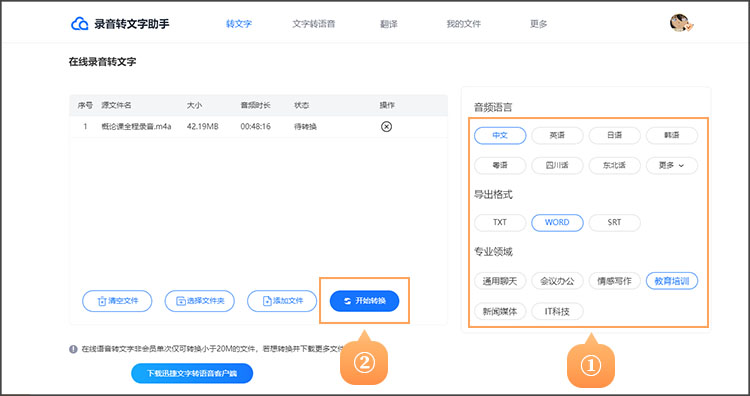Click the 录音转文字助手 title
Screen dimensions: 750x396
132,24
